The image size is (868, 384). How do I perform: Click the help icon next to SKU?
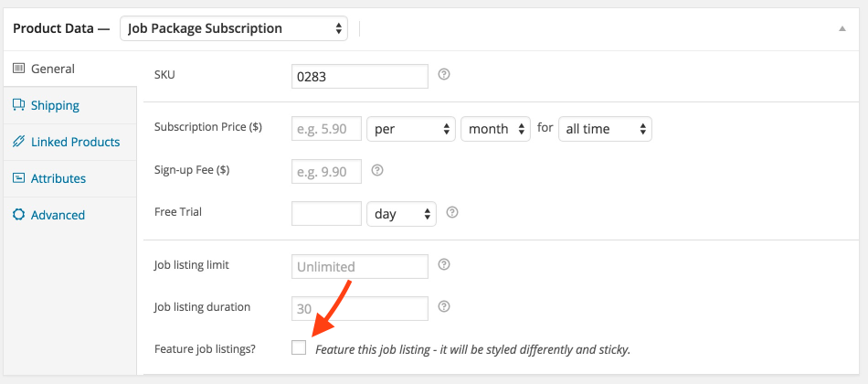pos(443,74)
